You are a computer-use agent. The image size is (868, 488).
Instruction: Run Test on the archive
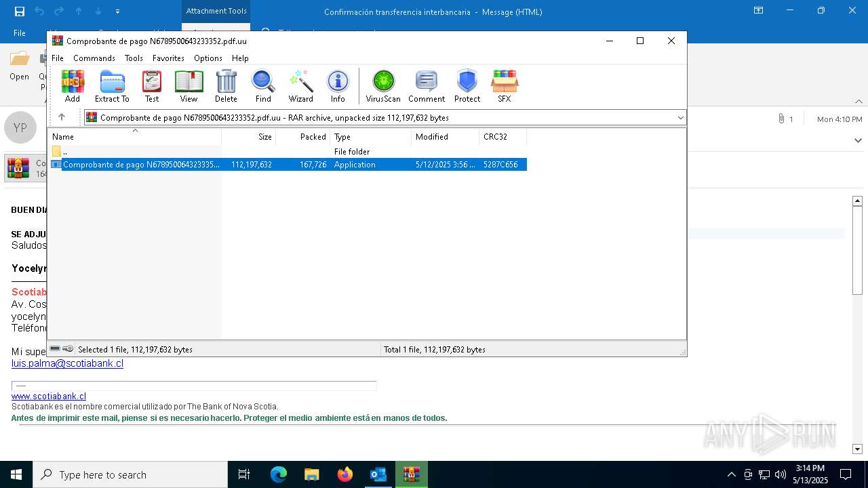(x=152, y=86)
